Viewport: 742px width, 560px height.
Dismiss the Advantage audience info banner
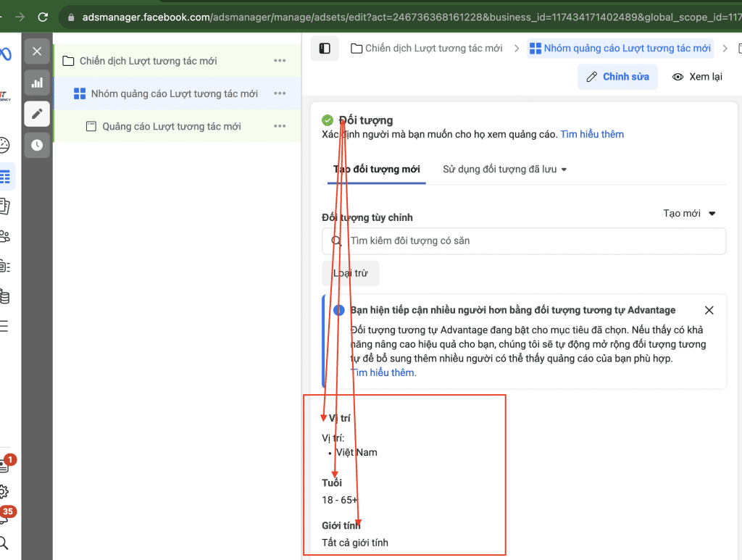point(709,310)
